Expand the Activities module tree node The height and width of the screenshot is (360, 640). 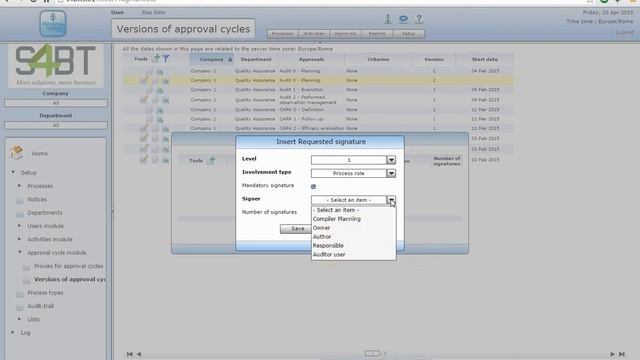click(x=19, y=239)
